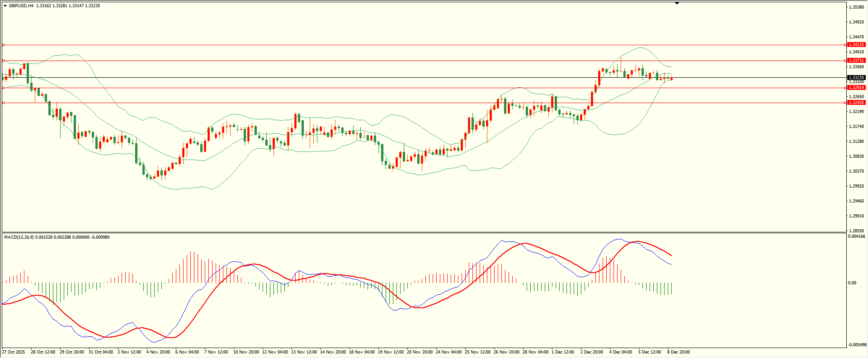The height and width of the screenshot is (358, 868).
Task: Click the 1.34215 line's right anchor handle
Action: pyautogui.click(x=845, y=45)
